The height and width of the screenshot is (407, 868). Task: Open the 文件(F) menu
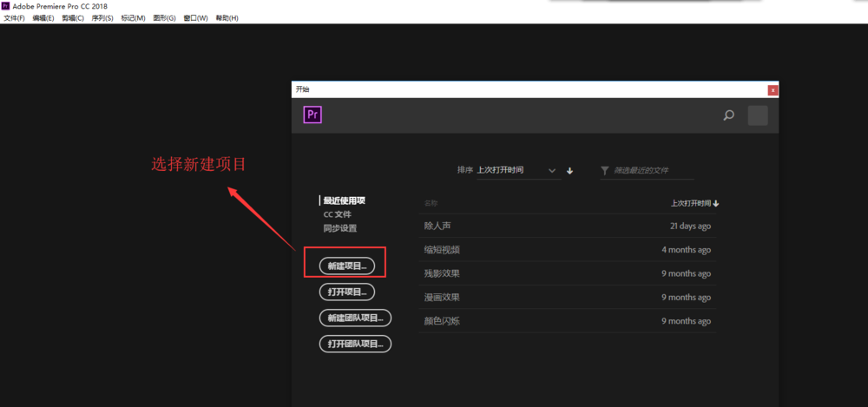[x=15, y=17]
